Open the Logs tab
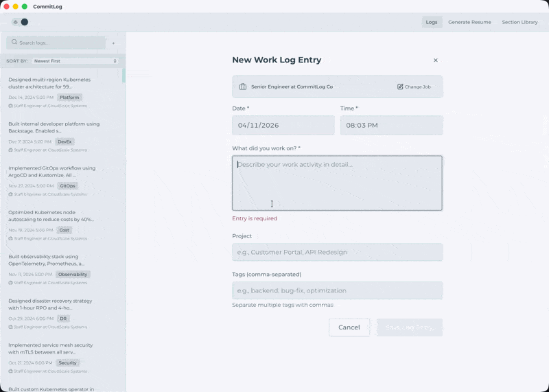The image size is (549, 392). 432,22
